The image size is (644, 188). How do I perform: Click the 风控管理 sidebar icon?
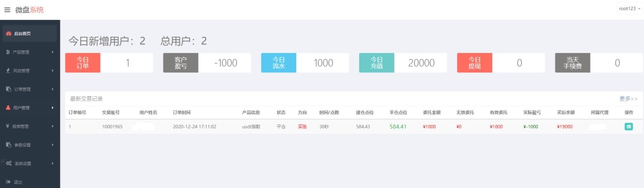pos(8,70)
